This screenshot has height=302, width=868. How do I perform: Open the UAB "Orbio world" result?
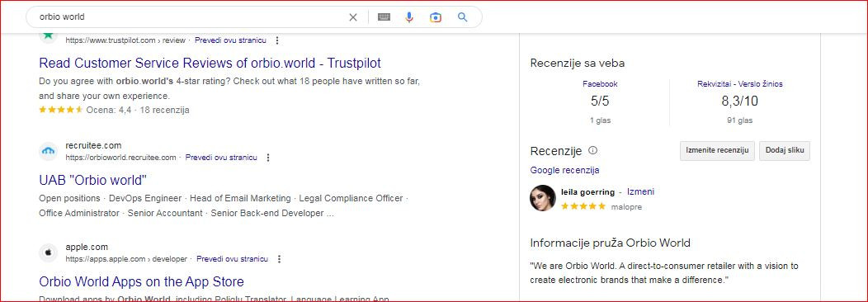93,181
